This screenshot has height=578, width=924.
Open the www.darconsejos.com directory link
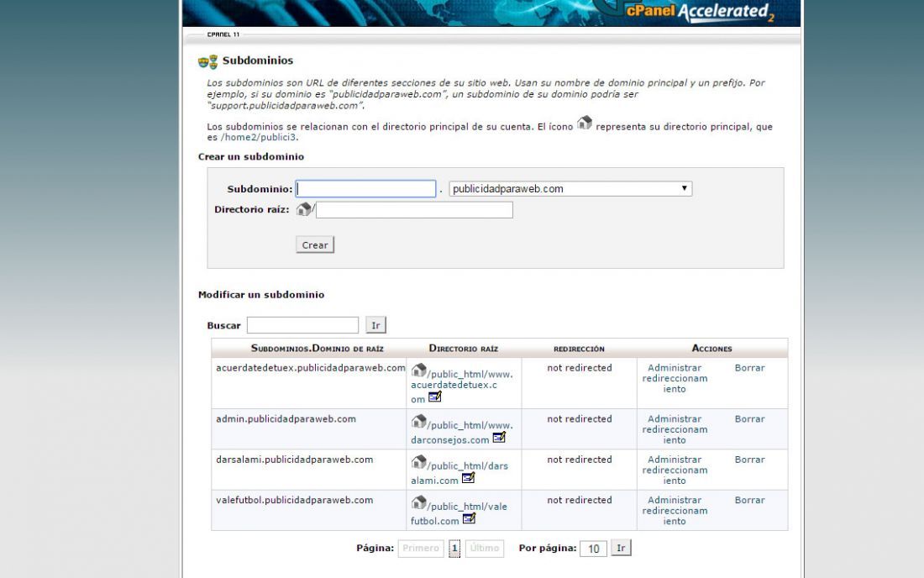pyautogui.click(x=461, y=433)
